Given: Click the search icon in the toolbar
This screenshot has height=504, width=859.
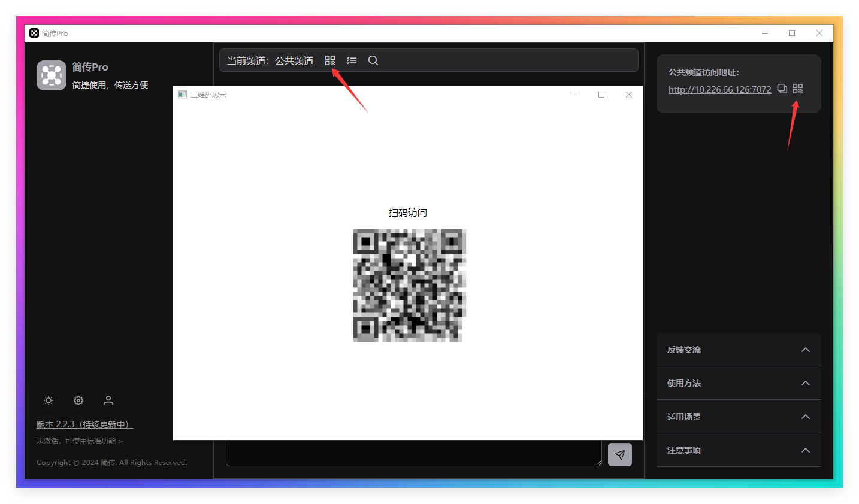Looking at the screenshot, I should tap(373, 60).
